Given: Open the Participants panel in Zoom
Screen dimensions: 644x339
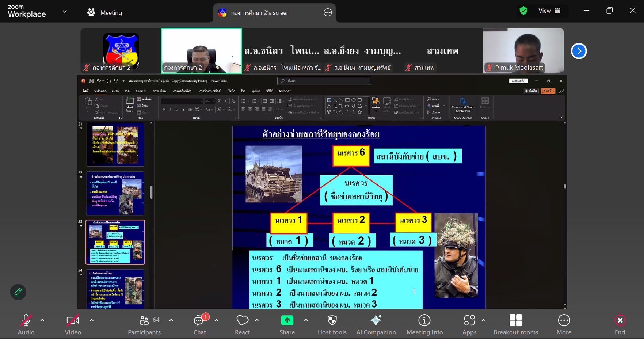Looking at the screenshot, I should tap(144, 324).
